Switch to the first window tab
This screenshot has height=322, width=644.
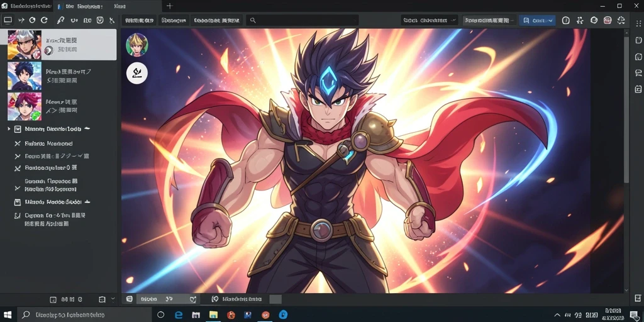pyautogui.click(x=26, y=6)
